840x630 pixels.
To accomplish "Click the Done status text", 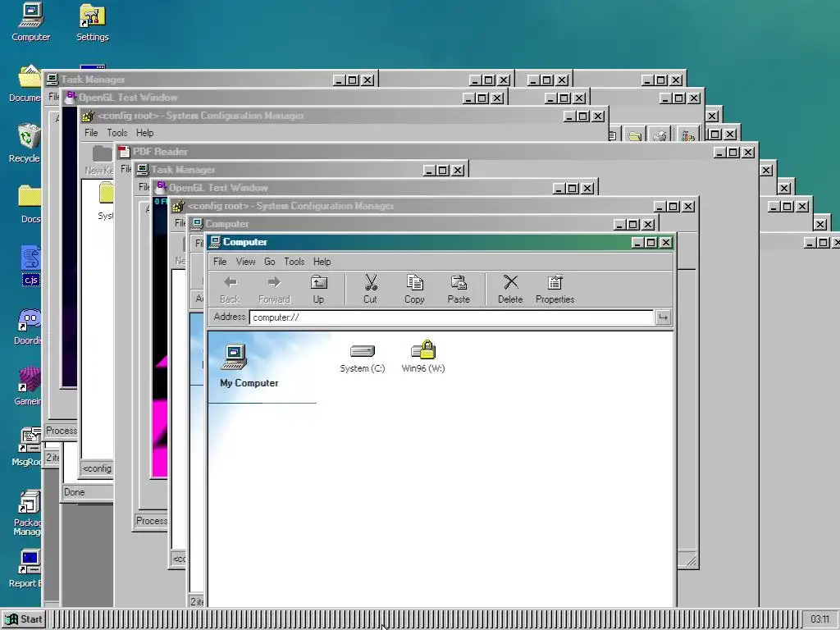I will [75, 492].
